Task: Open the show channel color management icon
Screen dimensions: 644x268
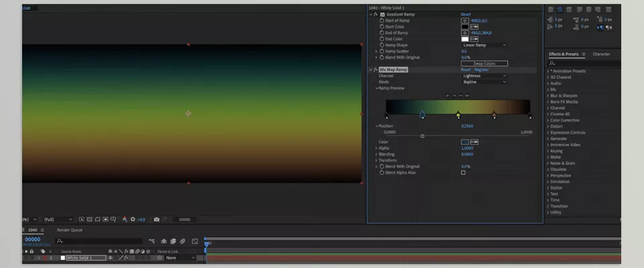Action: coord(125,220)
